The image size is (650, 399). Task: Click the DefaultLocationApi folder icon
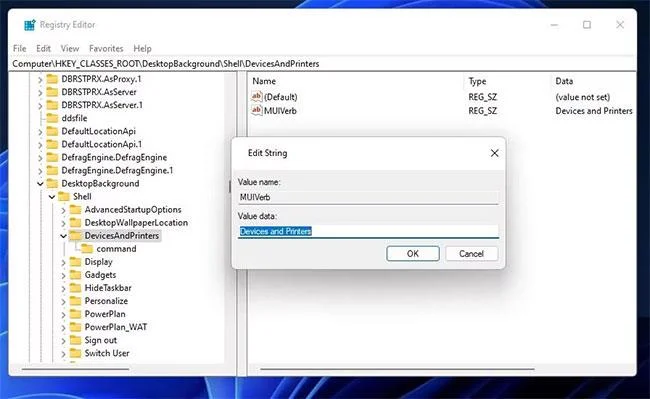(52, 131)
